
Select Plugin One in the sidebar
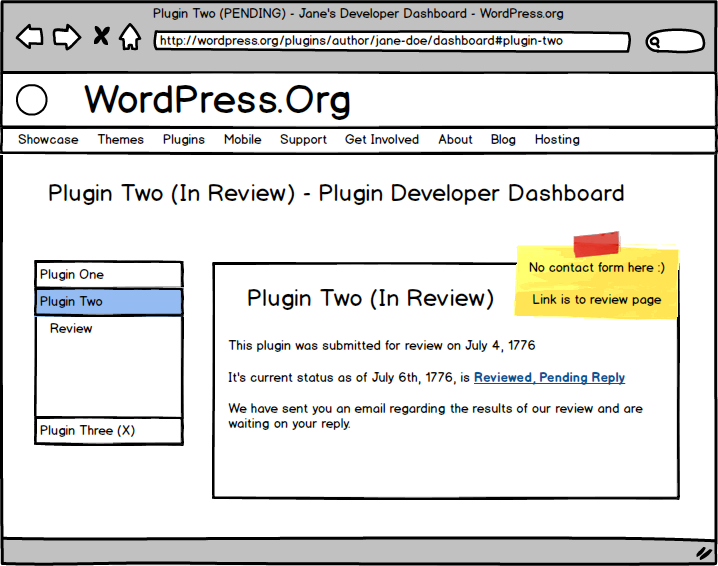click(108, 275)
